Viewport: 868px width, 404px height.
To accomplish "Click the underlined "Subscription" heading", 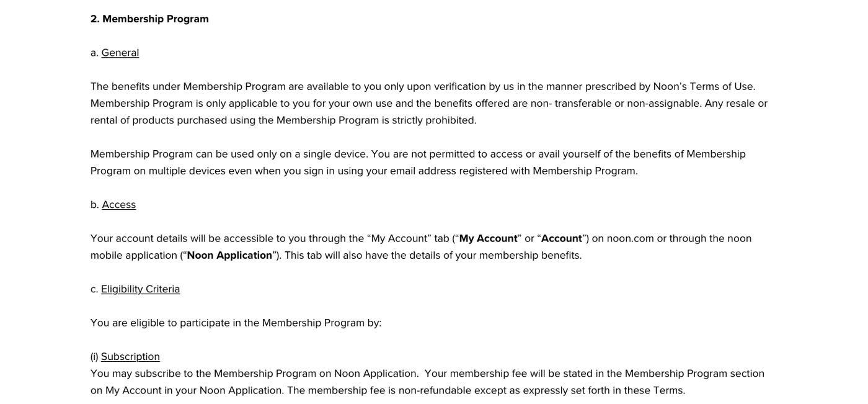I will tap(130, 357).
